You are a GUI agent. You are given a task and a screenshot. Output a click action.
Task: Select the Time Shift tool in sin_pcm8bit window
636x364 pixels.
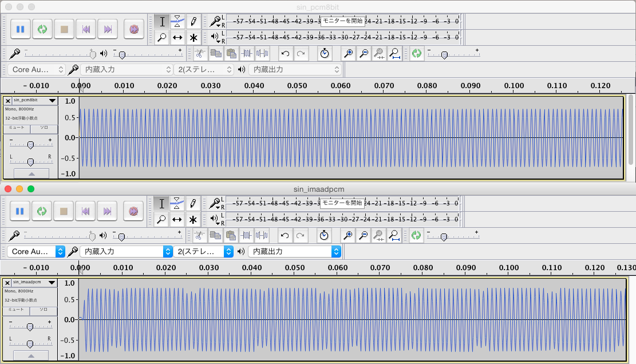point(177,38)
